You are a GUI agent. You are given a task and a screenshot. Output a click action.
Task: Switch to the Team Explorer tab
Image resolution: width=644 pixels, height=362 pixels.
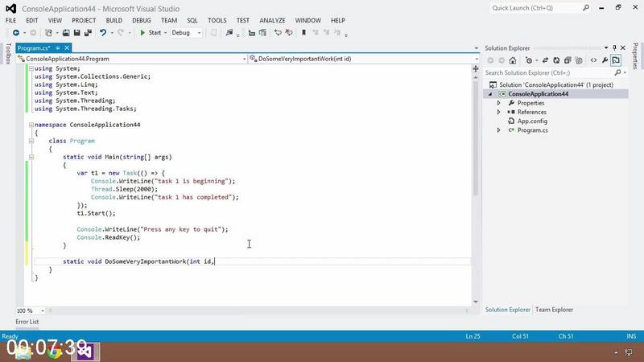(x=554, y=310)
